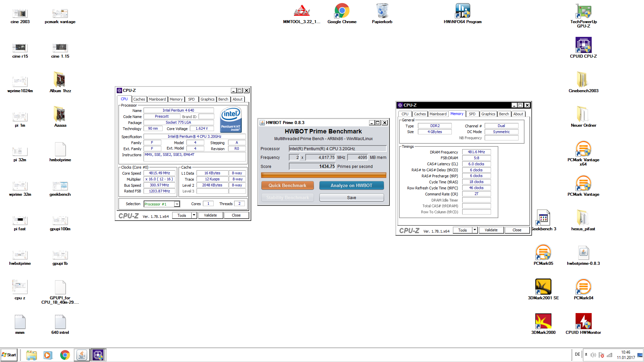Open the Neuer Ordner folder
Viewport: 644px width, 362px height.
coord(583,117)
